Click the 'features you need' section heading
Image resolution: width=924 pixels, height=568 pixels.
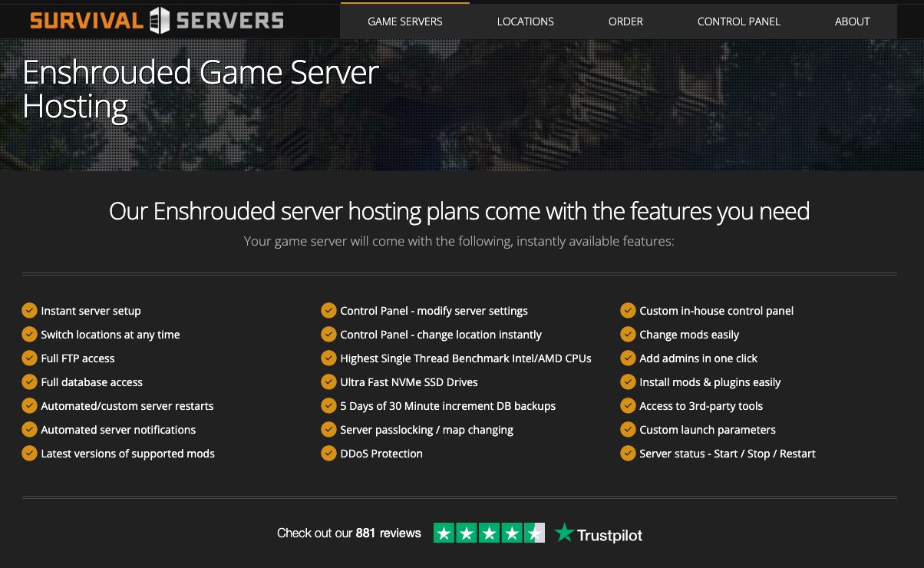459,211
